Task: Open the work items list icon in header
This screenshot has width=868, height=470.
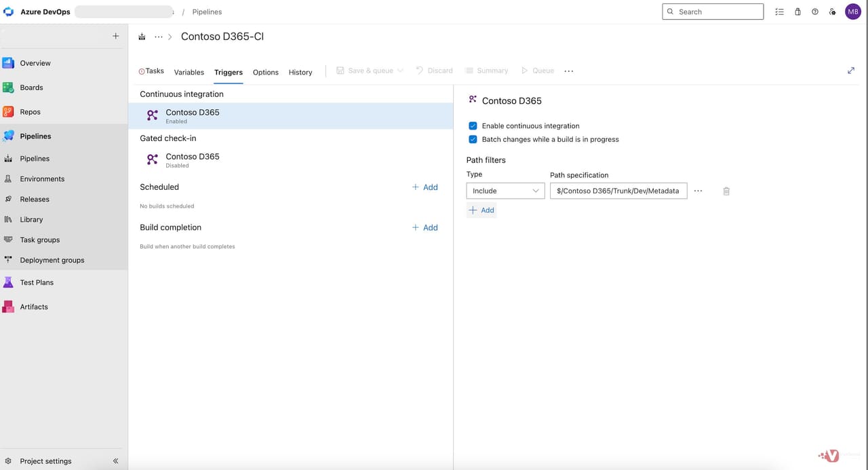Action: tap(780, 12)
